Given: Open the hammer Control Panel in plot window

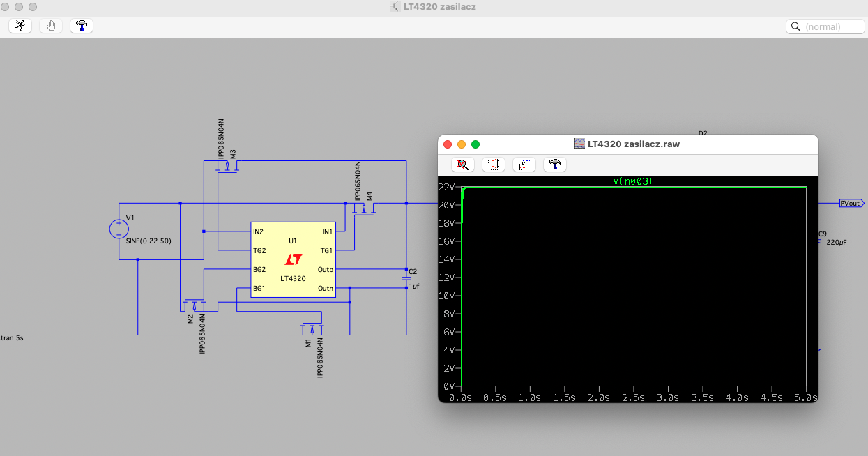Looking at the screenshot, I should [x=555, y=165].
